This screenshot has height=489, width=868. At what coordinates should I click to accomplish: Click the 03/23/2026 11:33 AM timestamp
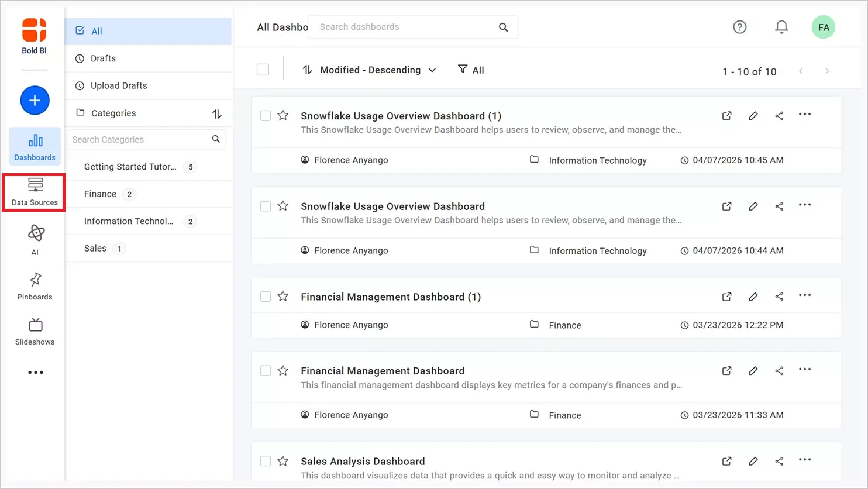[x=738, y=415]
